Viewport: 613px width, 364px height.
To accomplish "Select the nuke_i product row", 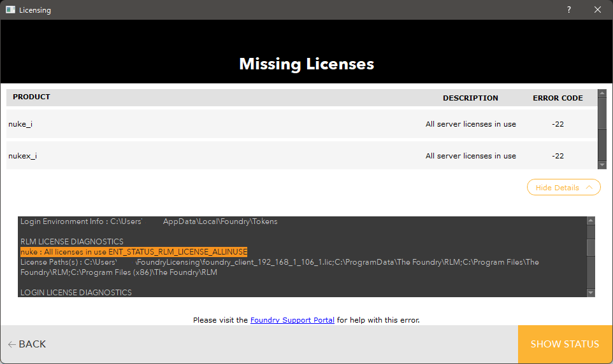I will [301, 124].
